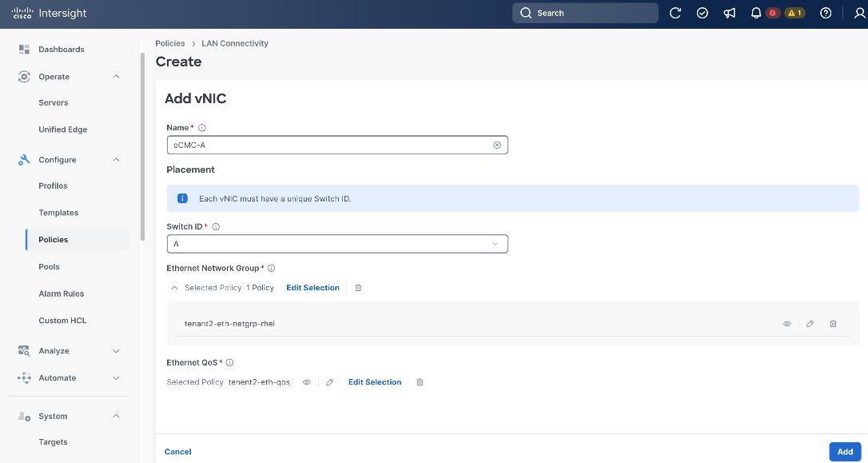Click the sidebar vertical scrollbar
Image resolution: width=868 pixels, height=463 pixels.
(x=142, y=147)
